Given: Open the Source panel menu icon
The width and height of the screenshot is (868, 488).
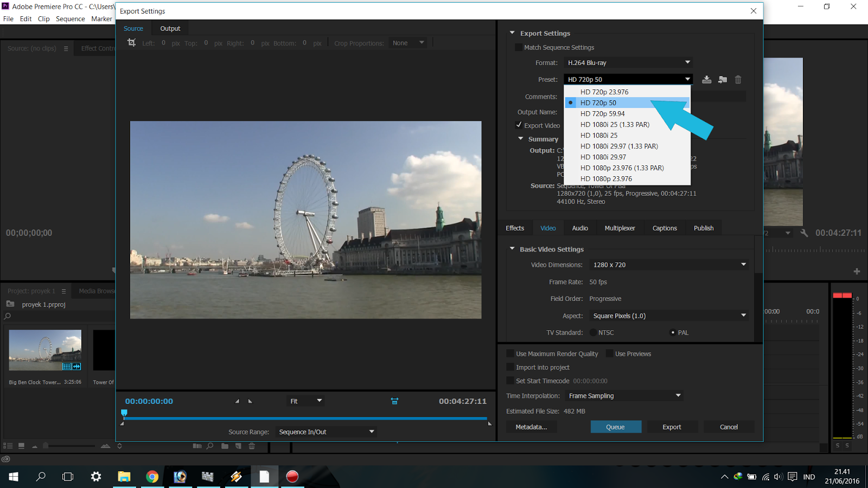Looking at the screenshot, I should pyautogui.click(x=66, y=48).
